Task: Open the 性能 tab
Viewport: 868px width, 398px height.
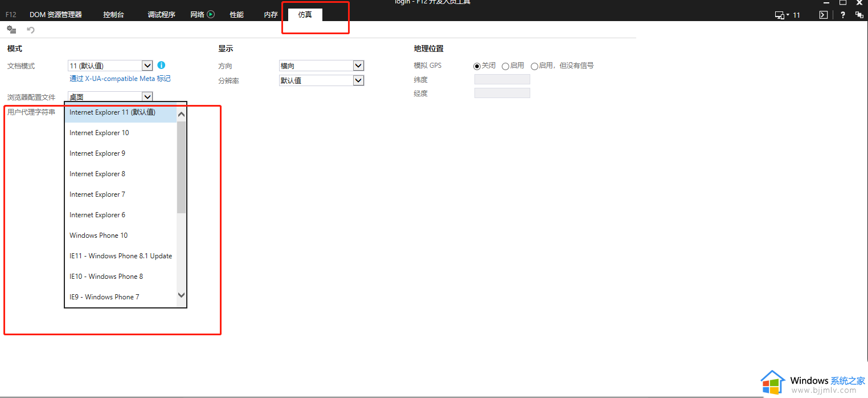Action: [236, 15]
